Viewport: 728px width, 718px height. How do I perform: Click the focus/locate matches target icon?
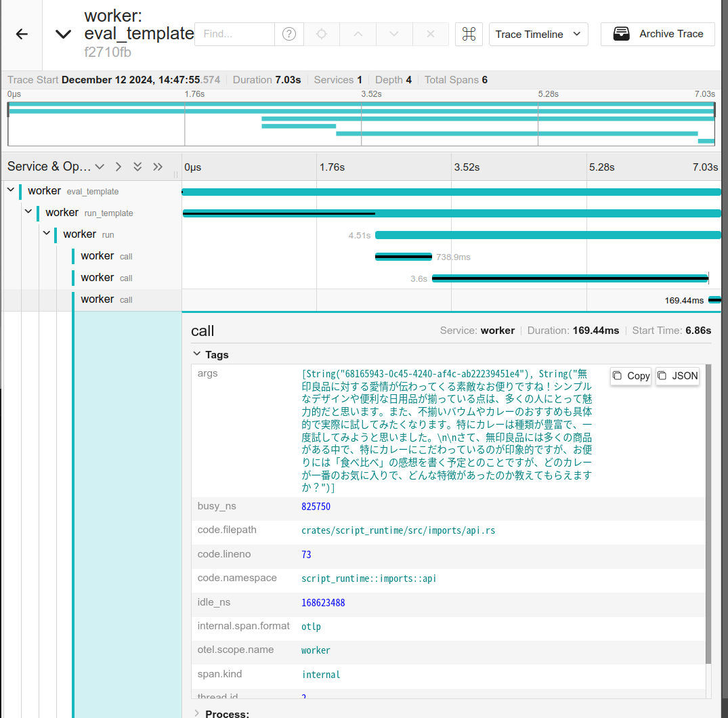322,34
